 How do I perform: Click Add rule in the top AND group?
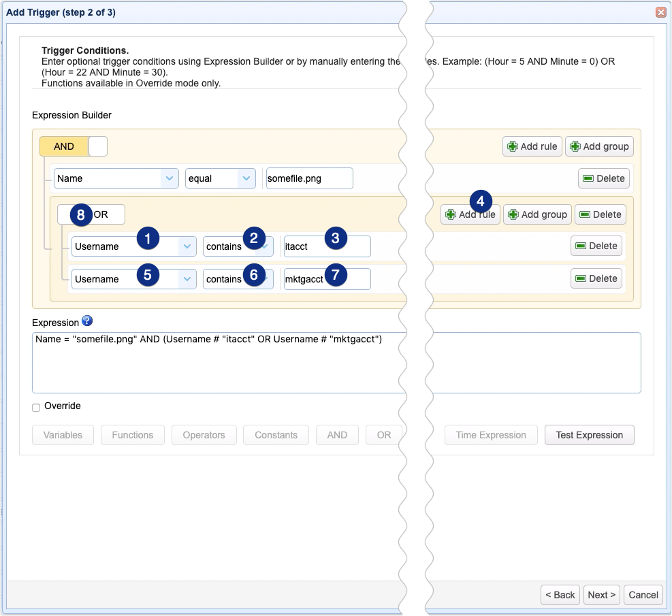(x=532, y=146)
